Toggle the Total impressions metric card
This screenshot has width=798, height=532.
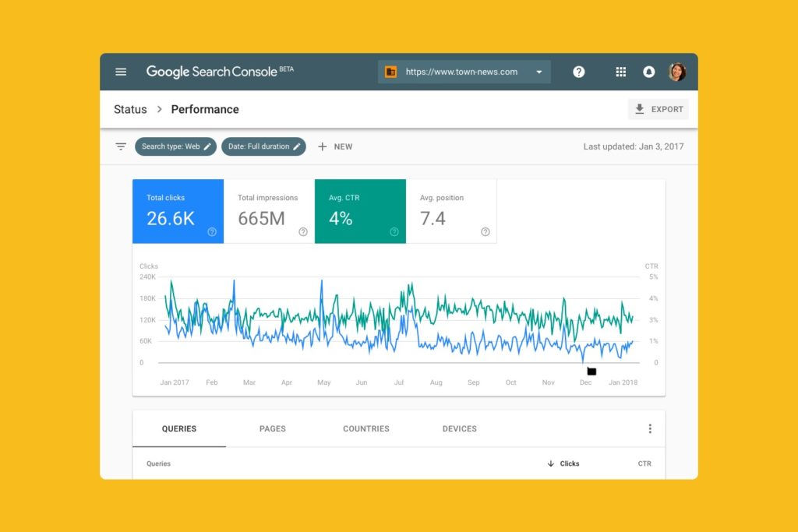[x=269, y=211]
